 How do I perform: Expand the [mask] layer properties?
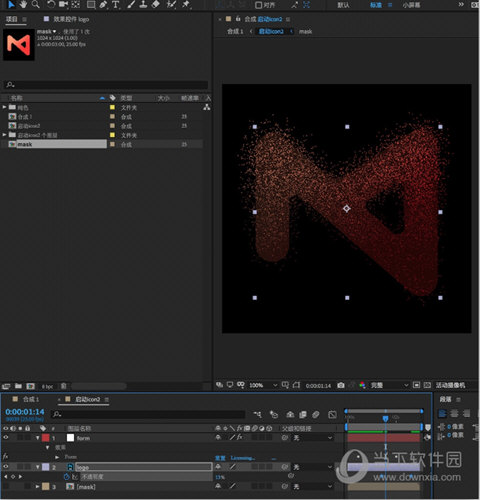pyautogui.click(x=38, y=487)
